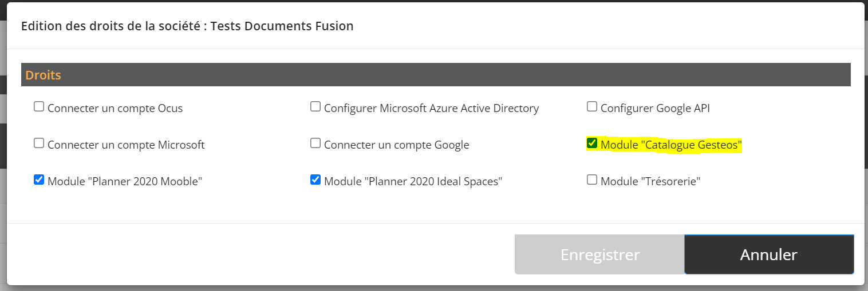Disable the Module "Planner 2020 Mooble" checkbox
868x291 pixels.
[39, 180]
